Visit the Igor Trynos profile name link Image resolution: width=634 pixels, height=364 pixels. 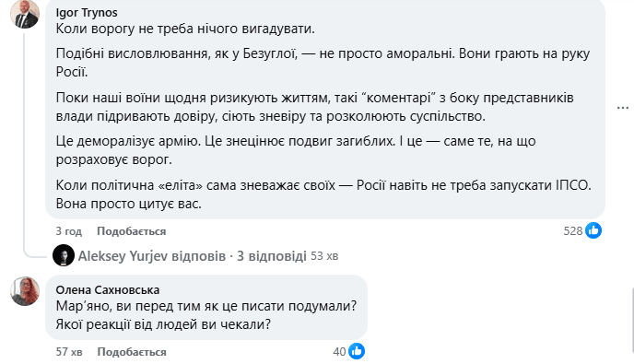pyautogui.click(x=87, y=13)
